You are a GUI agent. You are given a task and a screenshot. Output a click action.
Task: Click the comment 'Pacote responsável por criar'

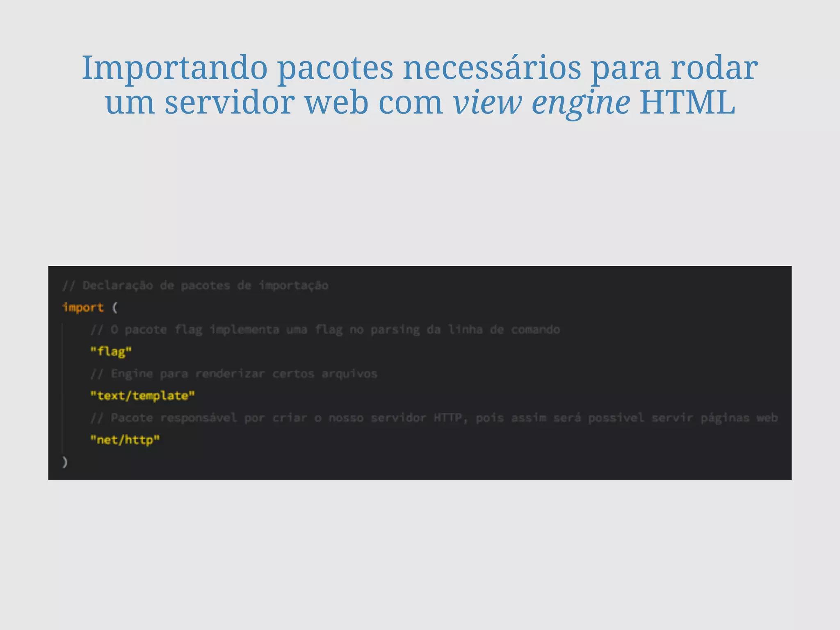(434, 418)
